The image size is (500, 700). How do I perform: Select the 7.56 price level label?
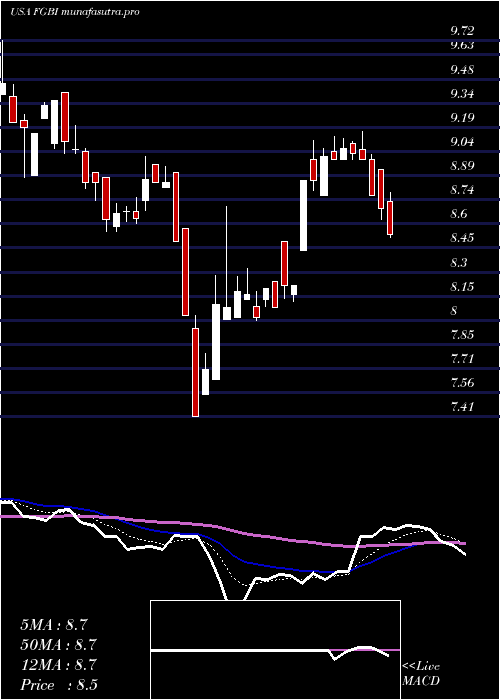462,383
